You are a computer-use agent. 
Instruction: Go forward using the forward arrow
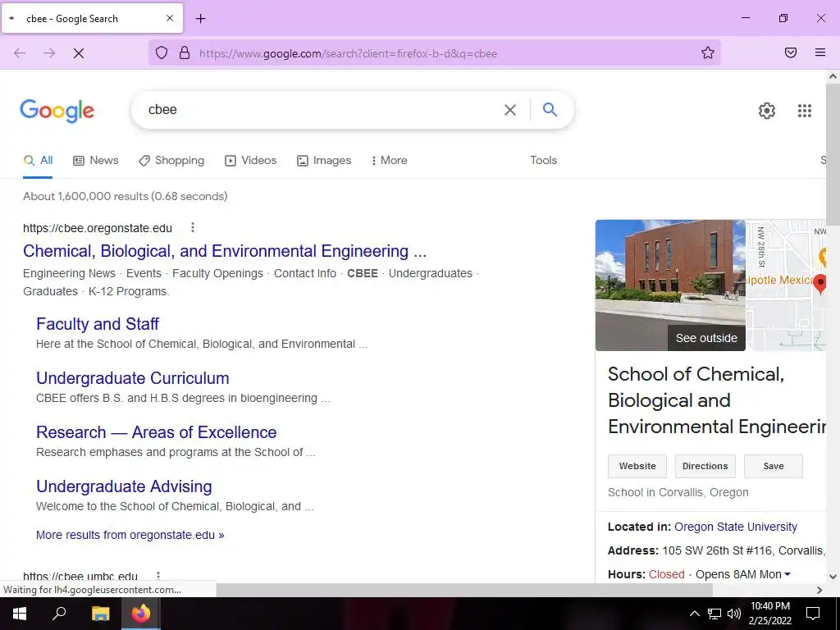(49, 53)
